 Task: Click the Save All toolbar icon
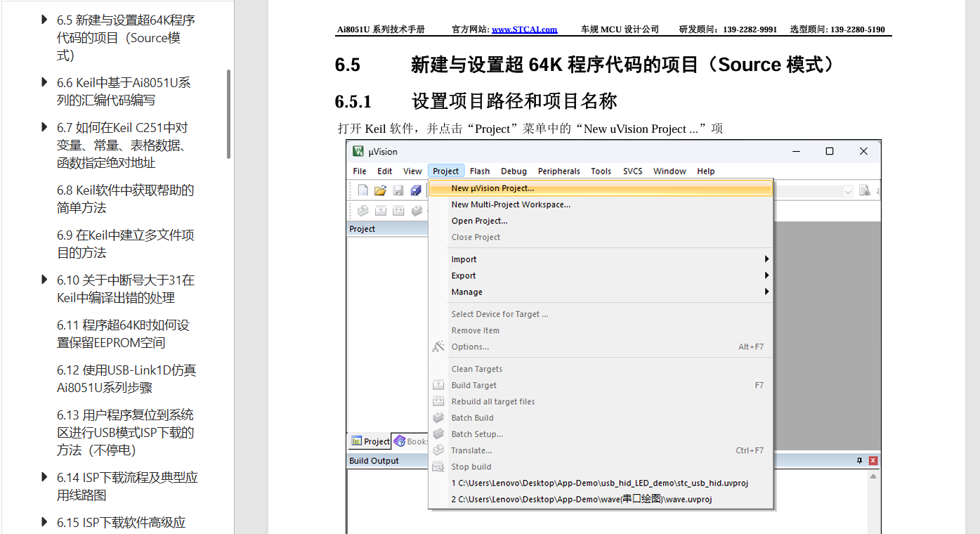(416, 190)
